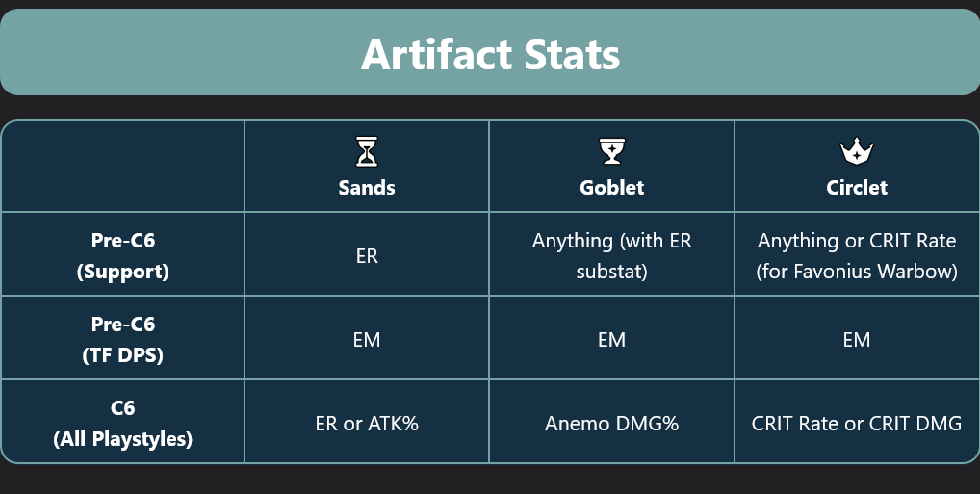Click the Favonius Warbow circlet cell
The height and width of the screenshot is (494, 980).
coord(857,255)
